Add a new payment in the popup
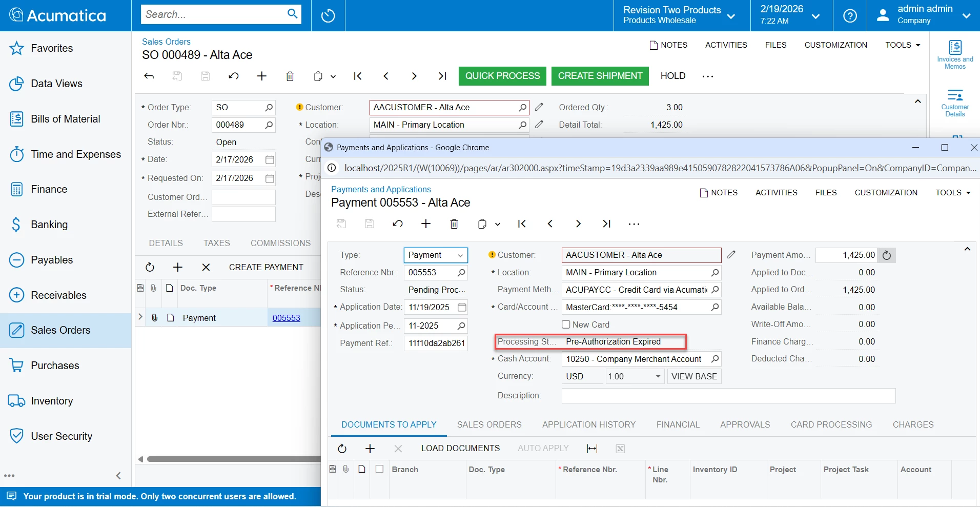Image resolution: width=980 pixels, height=507 pixels. click(x=426, y=224)
